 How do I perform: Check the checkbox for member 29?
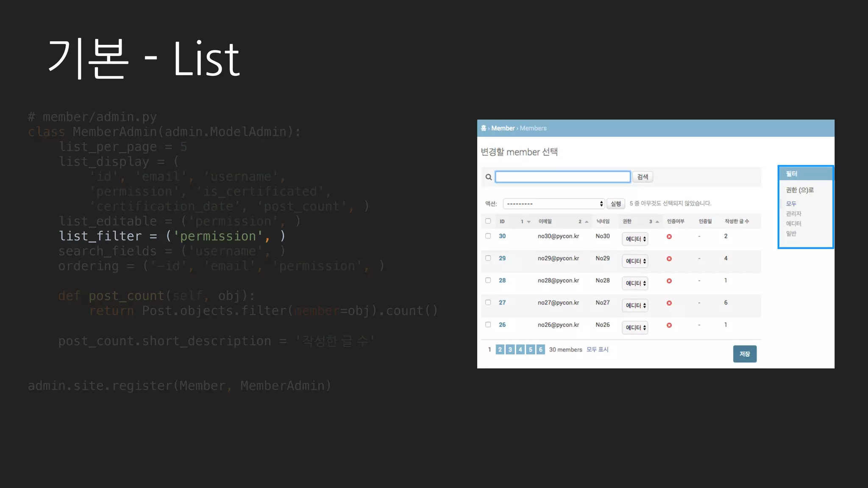point(488,258)
